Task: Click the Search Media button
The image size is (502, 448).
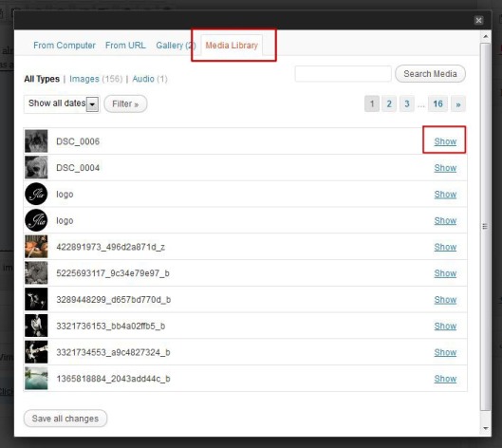Action: pyautogui.click(x=430, y=74)
